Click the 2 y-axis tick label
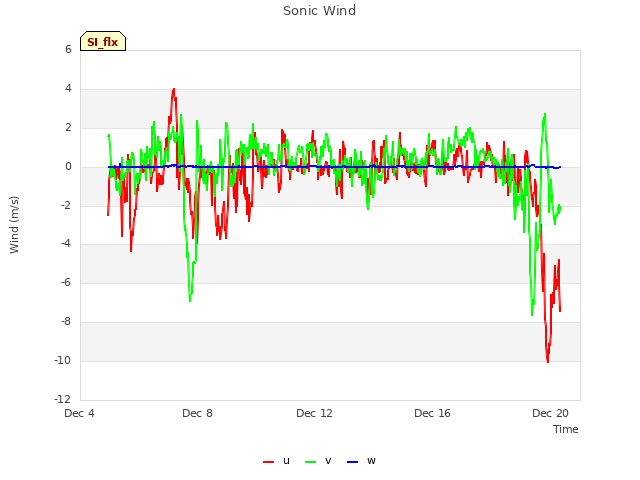 (x=68, y=127)
